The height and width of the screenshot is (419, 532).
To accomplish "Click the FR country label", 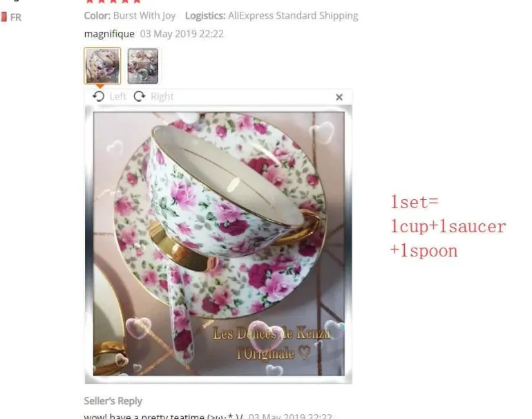I will click(x=16, y=17).
